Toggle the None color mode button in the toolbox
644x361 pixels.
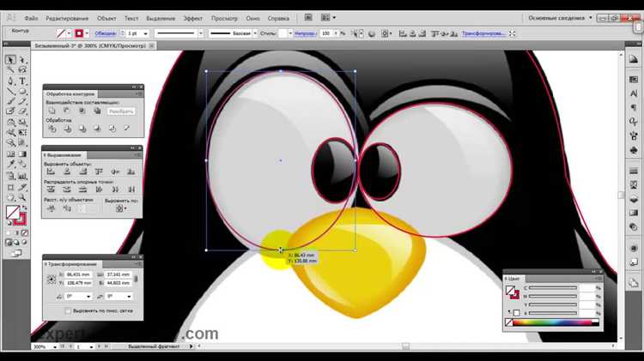pyautogui.click(x=25, y=232)
